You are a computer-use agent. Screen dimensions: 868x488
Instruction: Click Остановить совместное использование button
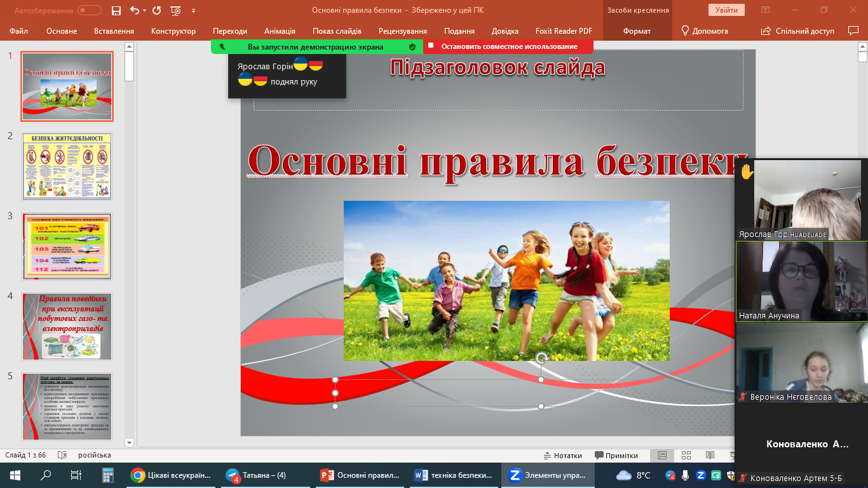pos(509,46)
